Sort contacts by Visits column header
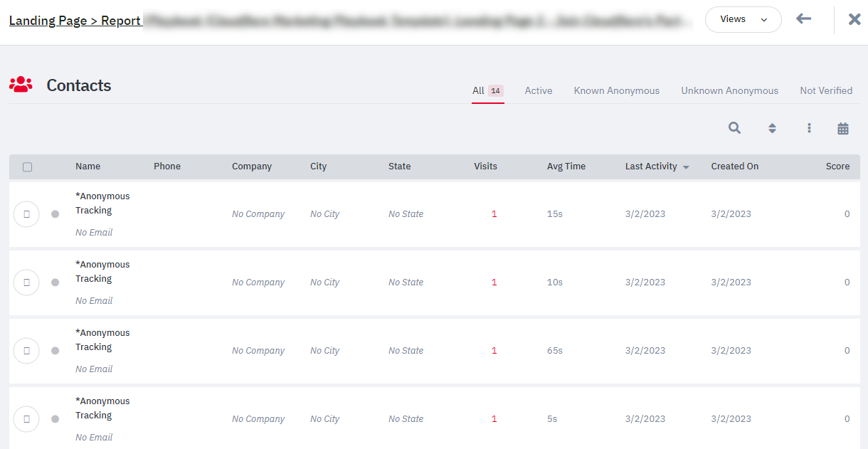Viewport: 868px width, 449px height. click(485, 167)
